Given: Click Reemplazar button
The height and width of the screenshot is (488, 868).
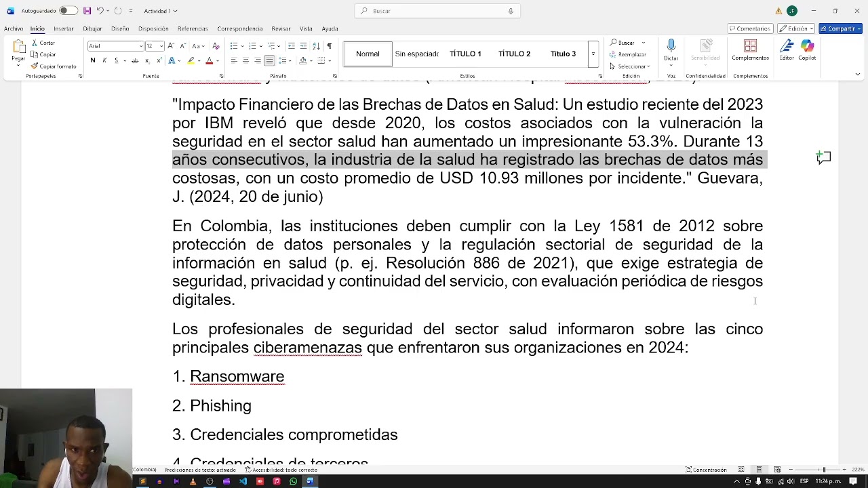Looking at the screenshot, I should click(628, 54).
